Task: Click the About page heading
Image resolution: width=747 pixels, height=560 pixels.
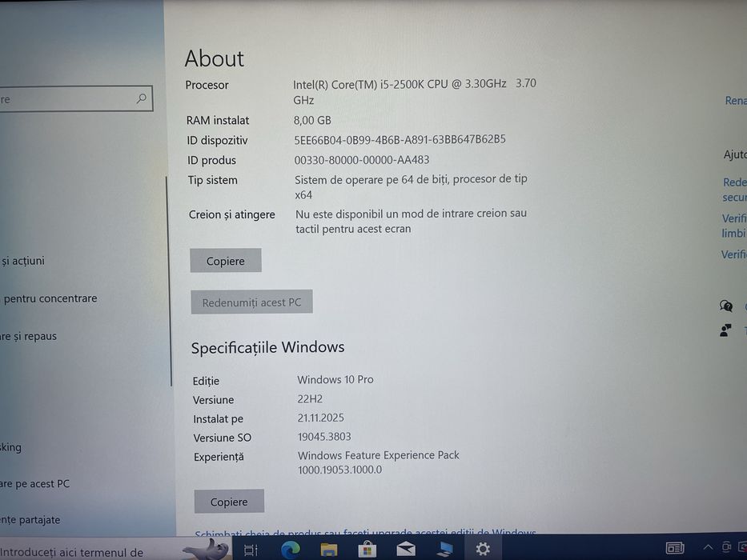Action: 215,58
